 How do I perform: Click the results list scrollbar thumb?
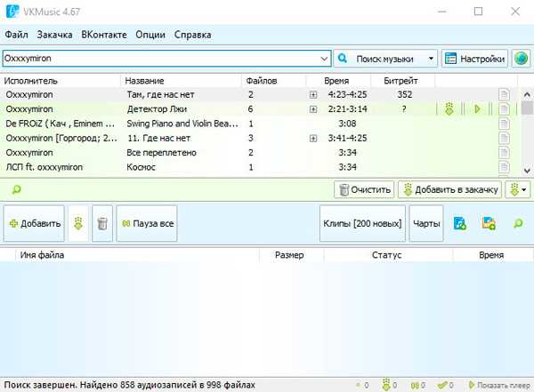coord(527,108)
